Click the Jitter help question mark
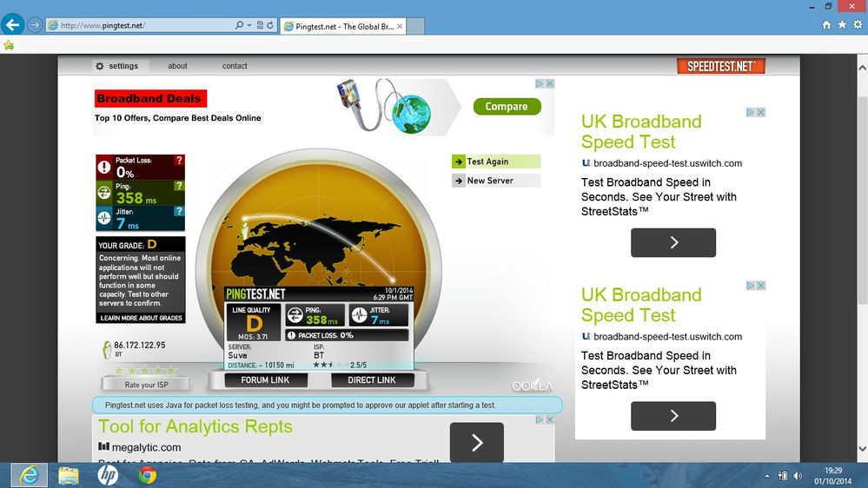 [x=179, y=211]
